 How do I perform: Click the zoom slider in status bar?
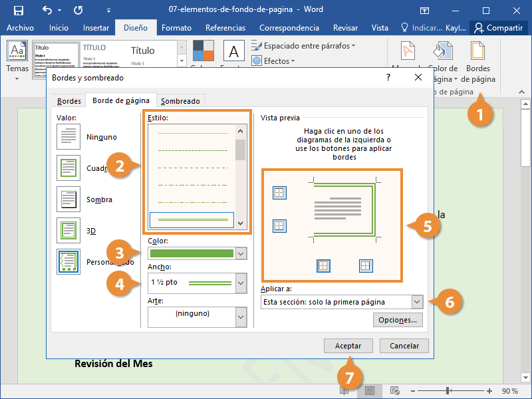(448, 391)
